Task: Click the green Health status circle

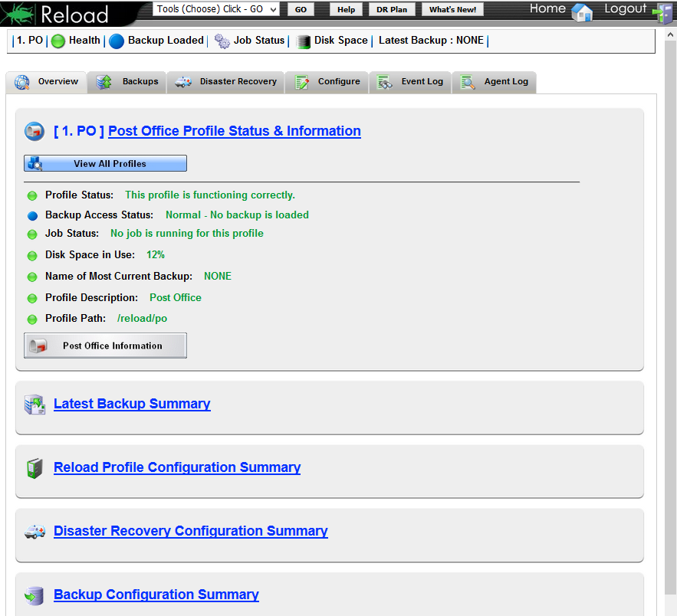Action: [x=58, y=41]
